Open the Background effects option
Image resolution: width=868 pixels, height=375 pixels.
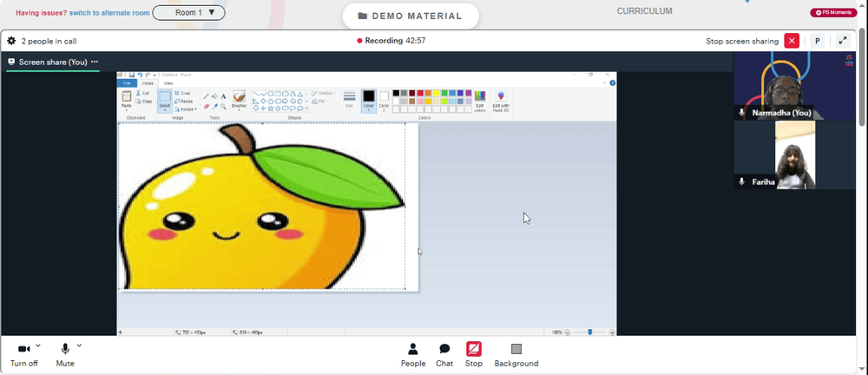click(x=516, y=355)
